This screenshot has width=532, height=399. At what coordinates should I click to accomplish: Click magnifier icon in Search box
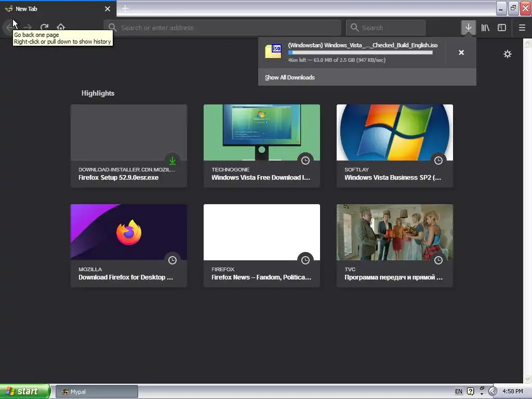[x=354, y=28]
